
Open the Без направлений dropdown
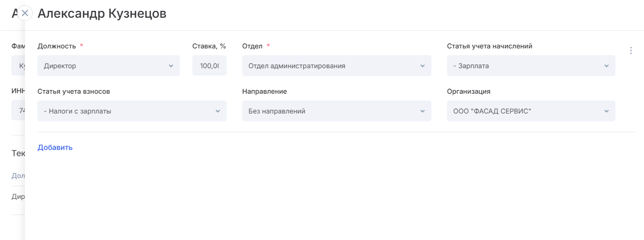click(333, 111)
